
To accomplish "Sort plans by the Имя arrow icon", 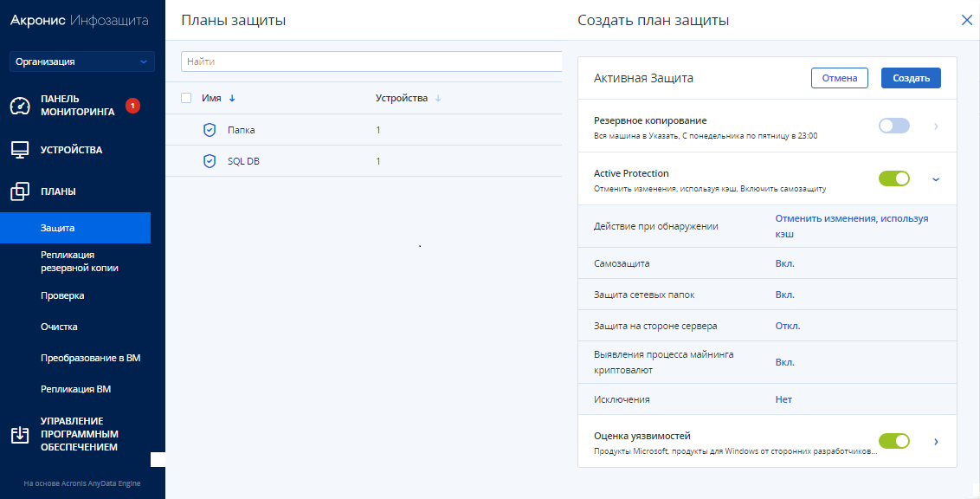I will tap(232, 99).
